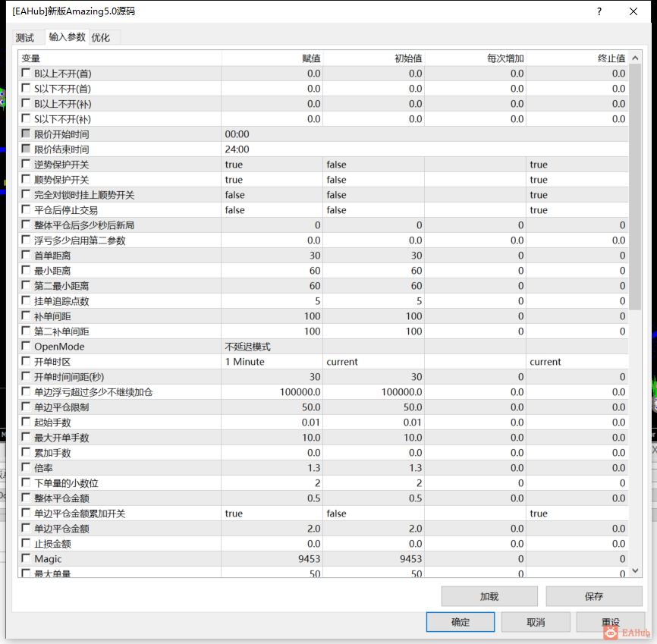This screenshot has height=644, width=657.
Task: Toggle the 倍率 checkbox
Action: (26, 467)
